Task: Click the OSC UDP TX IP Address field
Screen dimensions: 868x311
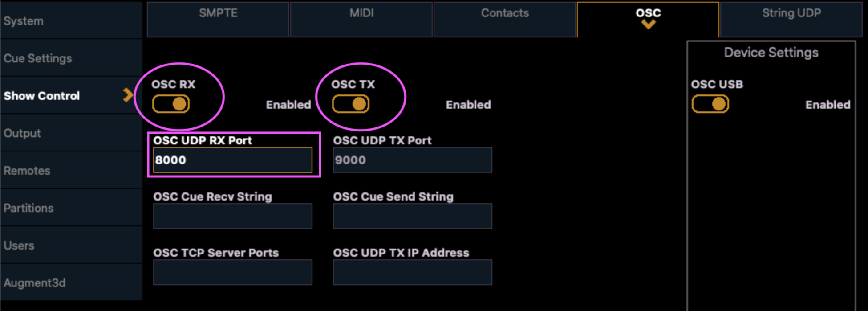Action: tap(412, 272)
